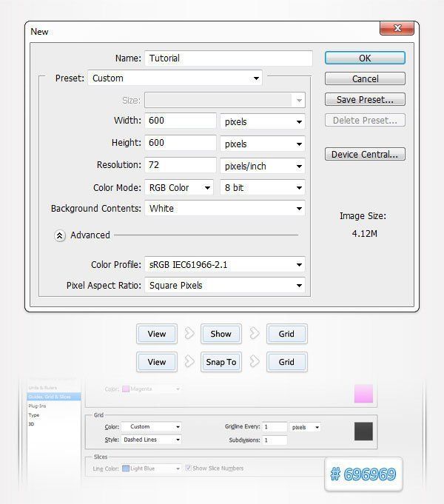Close the New dialog window
Image resolution: width=444 pixels, height=504 pixels.
coord(397,28)
